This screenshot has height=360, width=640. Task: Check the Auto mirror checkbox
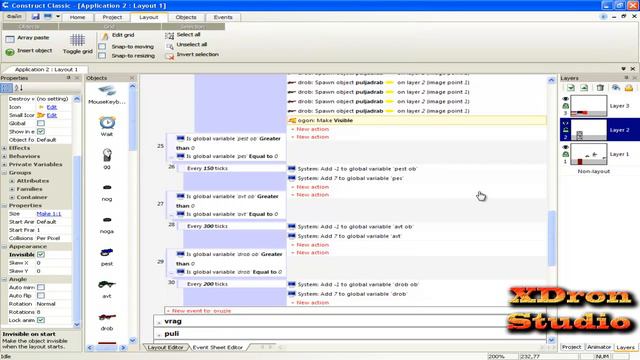click(x=41, y=287)
